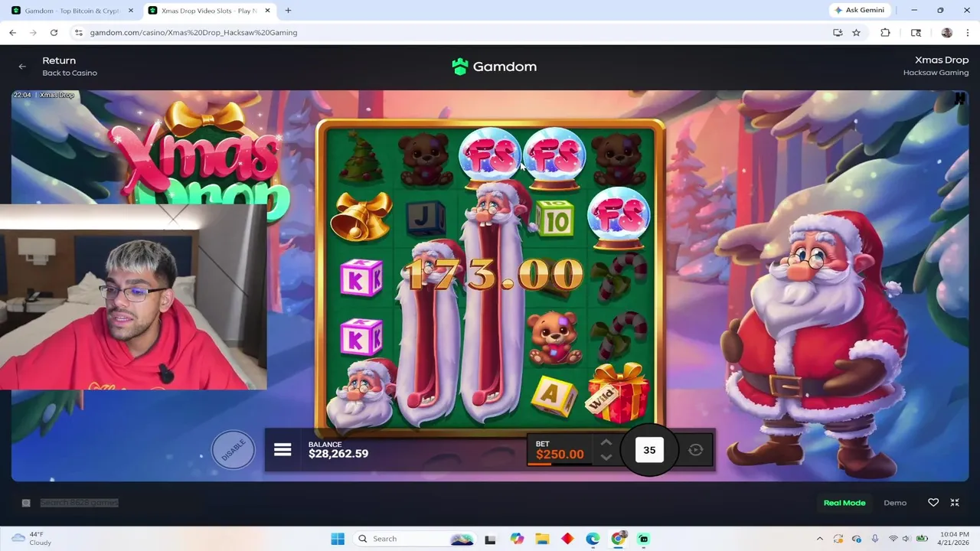Open the Wi-Fi network tray icon
This screenshot has height=551, width=980.
(x=893, y=539)
